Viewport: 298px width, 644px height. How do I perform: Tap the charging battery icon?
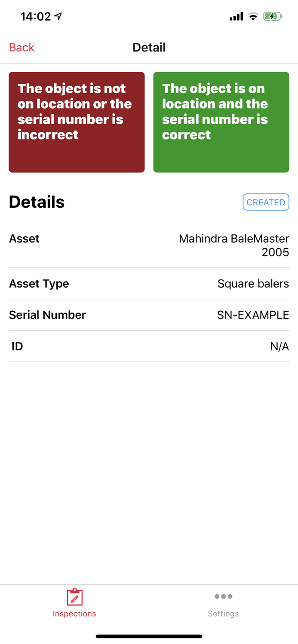pos(272,16)
